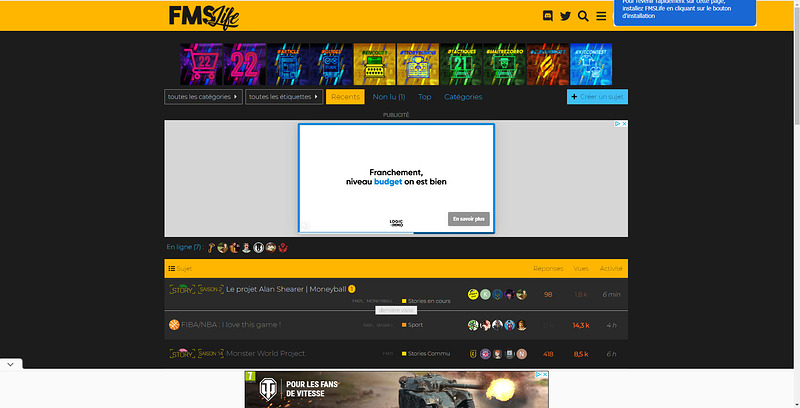Open topic 'FIBA/NBA : I love this game !'
The width and height of the screenshot is (800, 408).
click(x=231, y=324)
